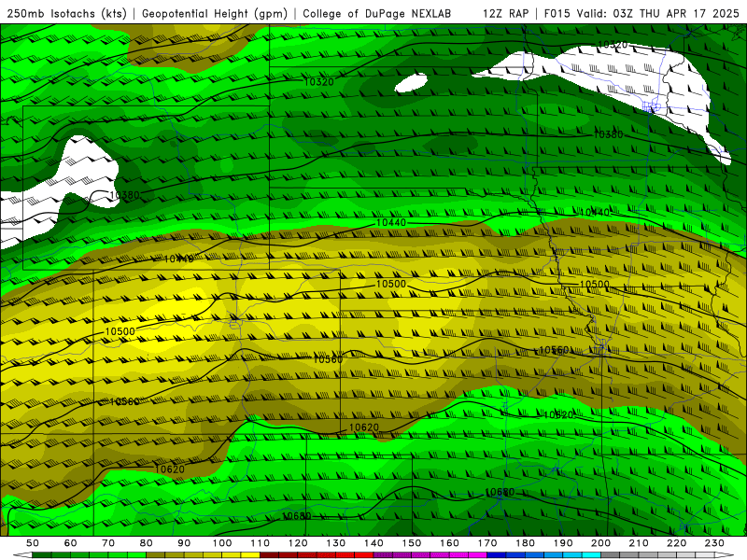Click 'Valid: 03Z THU APR 17 2025' text

(658, 13)
